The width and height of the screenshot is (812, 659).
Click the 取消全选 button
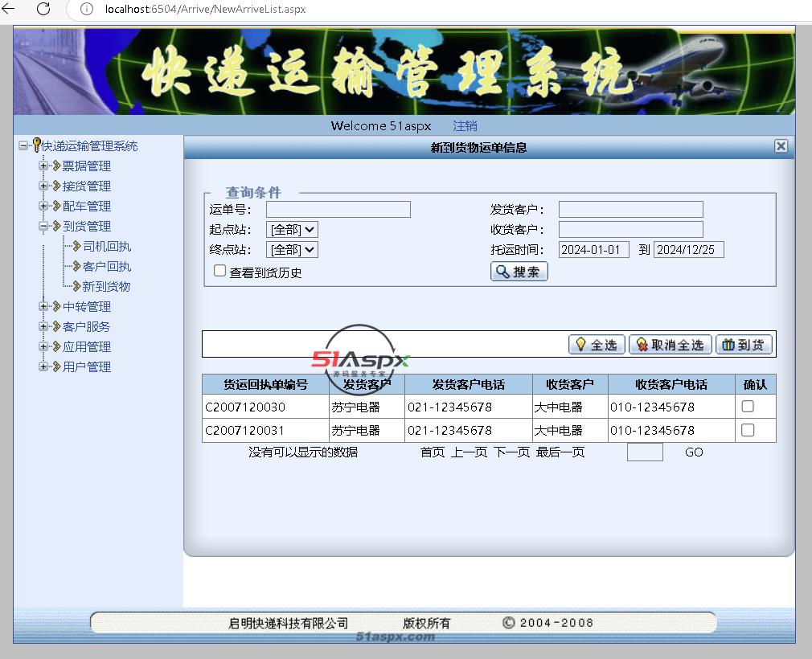coord(671,345)
